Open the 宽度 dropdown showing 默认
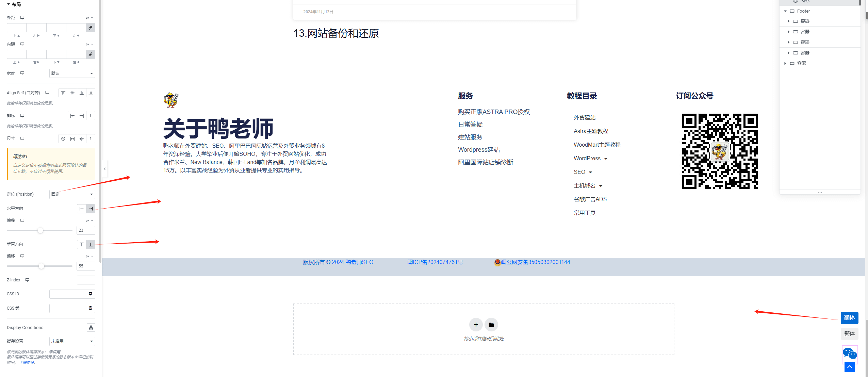This screenshot has height=377, width=868. click(72, 73)
